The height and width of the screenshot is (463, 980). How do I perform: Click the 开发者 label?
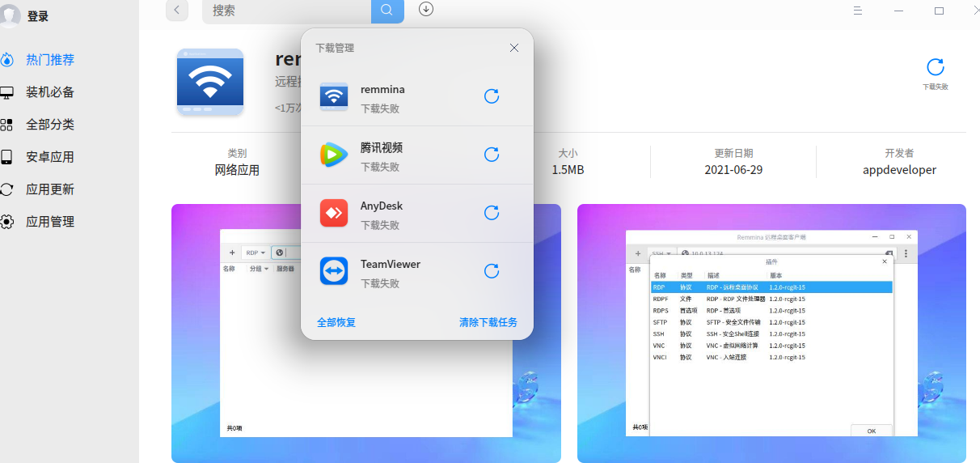pos(899,153)
